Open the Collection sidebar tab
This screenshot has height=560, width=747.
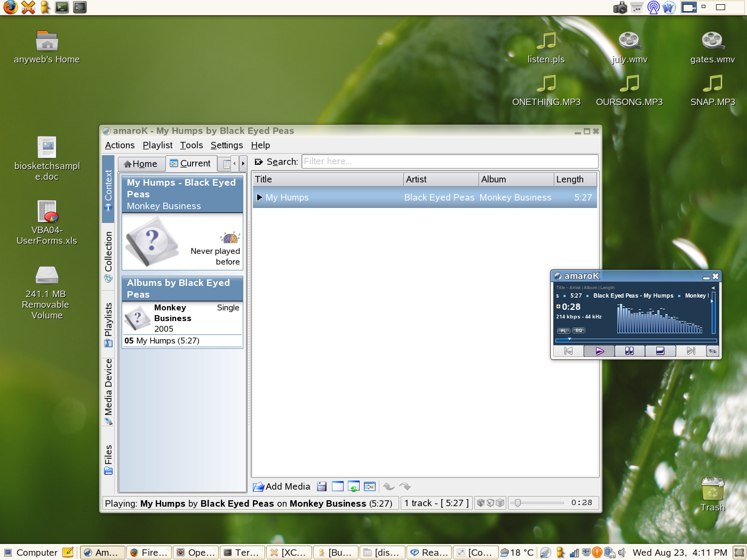click(x=108, y=257)
